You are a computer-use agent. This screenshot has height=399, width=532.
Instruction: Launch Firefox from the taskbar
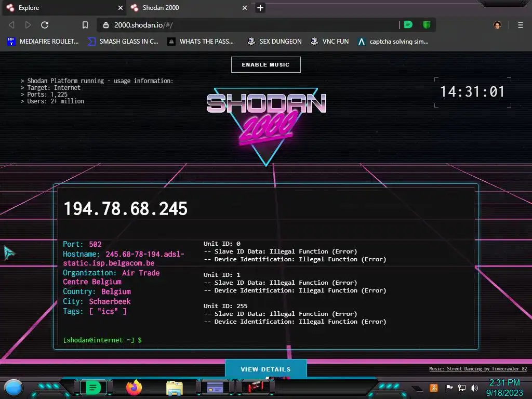click(x=134, y=388)
